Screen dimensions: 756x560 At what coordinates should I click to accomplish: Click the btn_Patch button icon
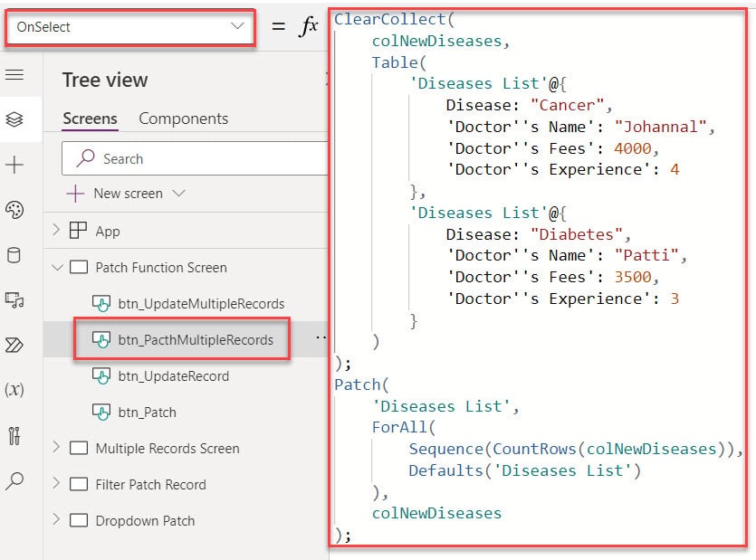[101, 412]
